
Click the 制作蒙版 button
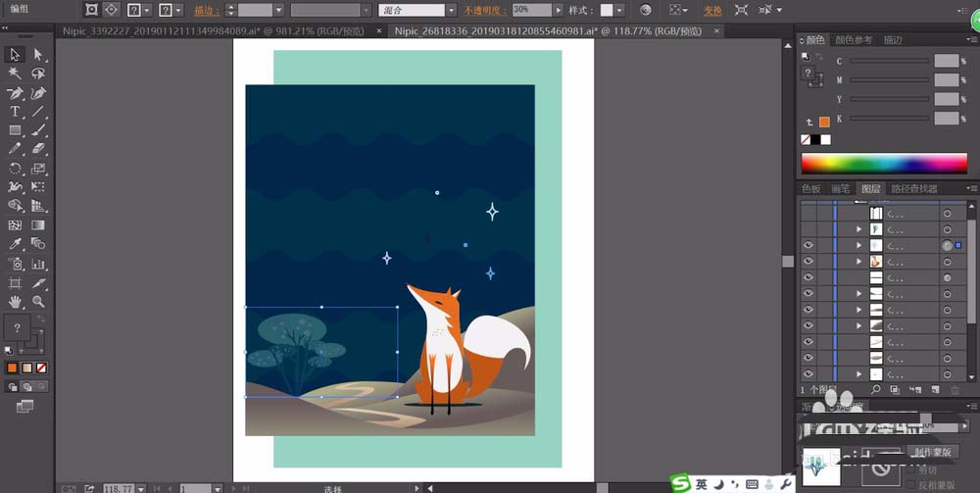pos(933,452)
